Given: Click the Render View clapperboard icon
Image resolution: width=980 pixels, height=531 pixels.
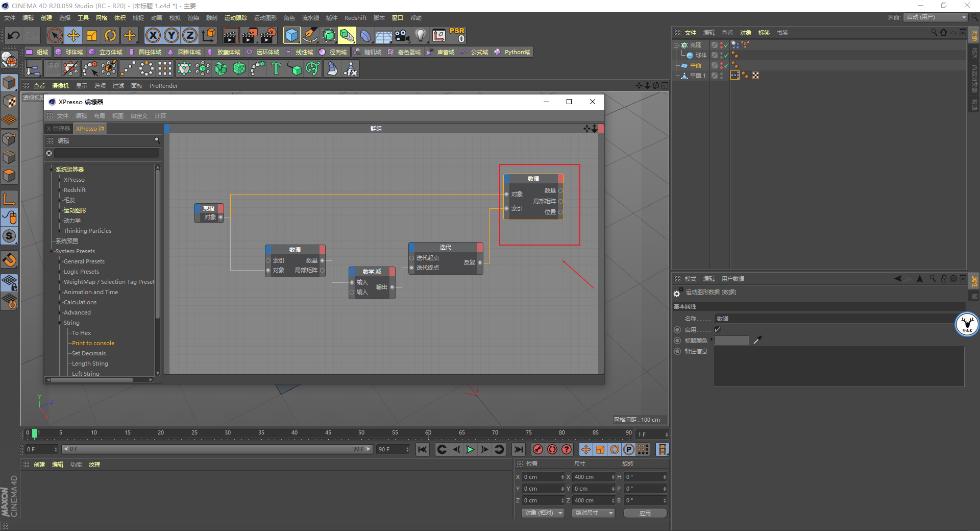Looking at the screenshot, I should pos(231,36).
